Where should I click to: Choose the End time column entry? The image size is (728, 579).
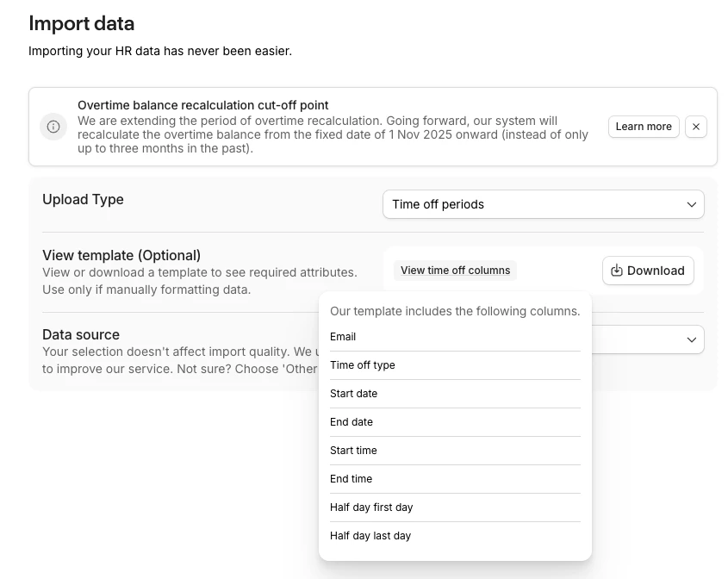click(352, 479)
